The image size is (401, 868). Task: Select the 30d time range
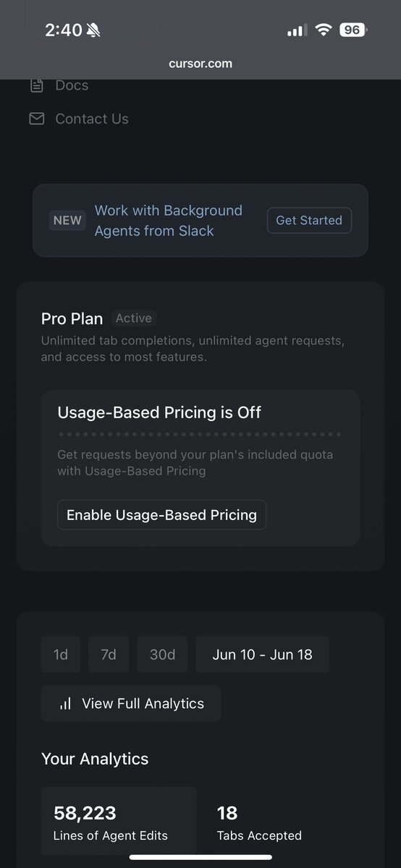[162, 655]
